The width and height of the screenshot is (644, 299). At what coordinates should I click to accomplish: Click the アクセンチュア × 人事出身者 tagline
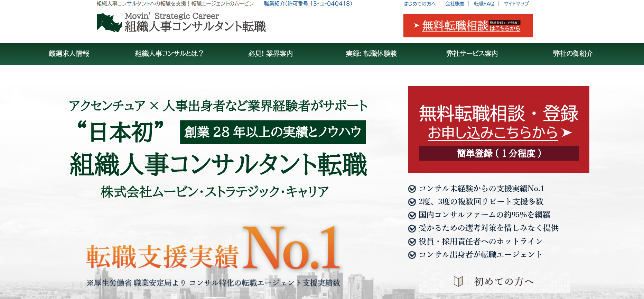pos(218,106)
